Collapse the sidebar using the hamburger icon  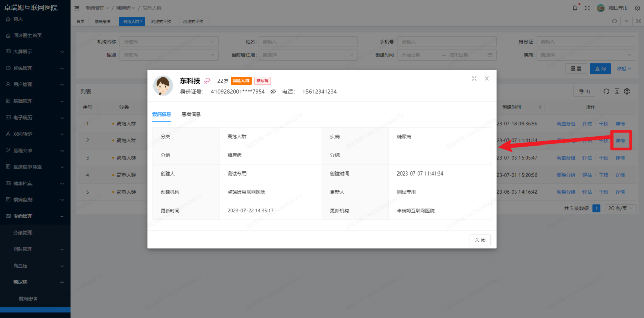(77, 8)
